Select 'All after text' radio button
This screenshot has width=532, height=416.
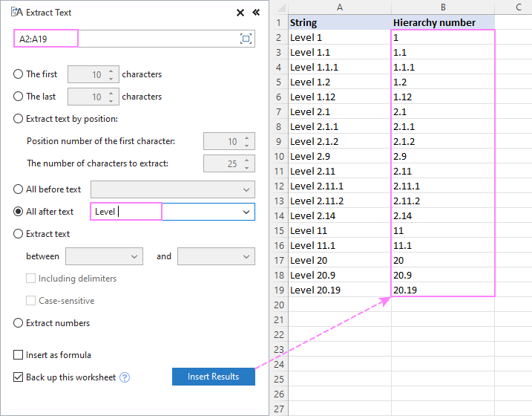[18, 212]
